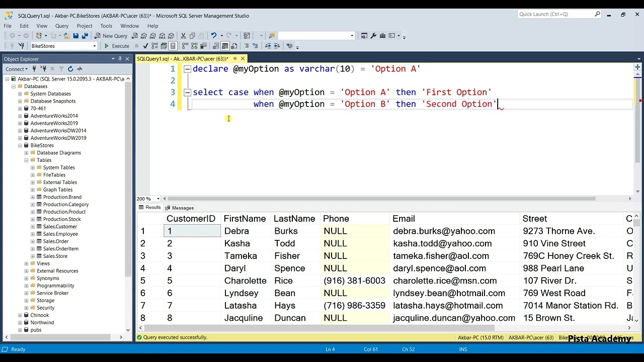The width and height of the screenshot is (644, 362).
Task: Select the SQLQuery1.sql document tab
Action: pyautogui.click(x=182, y=59)
